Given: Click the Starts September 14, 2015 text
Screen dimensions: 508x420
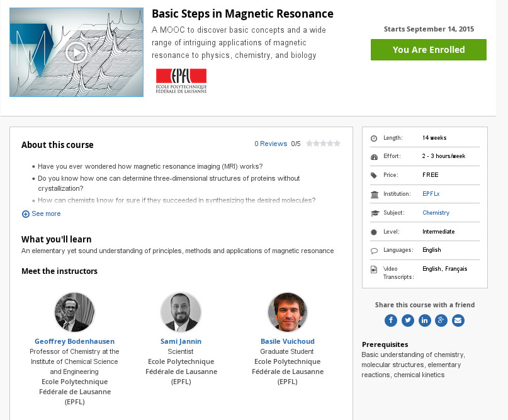Looking at the screenshot, I should click(x=429, y=29).
